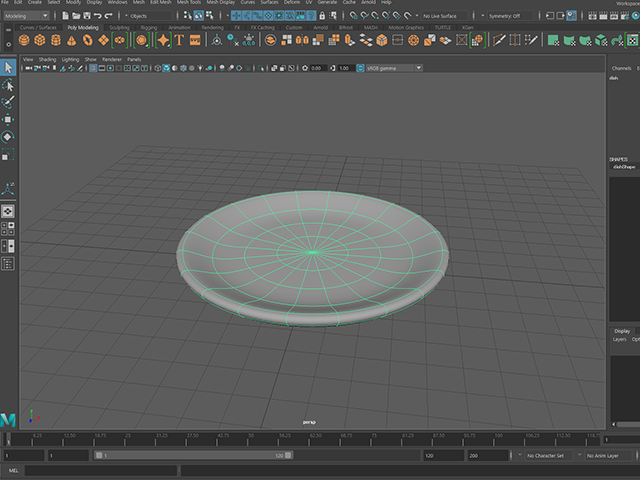Click the Mirror shelf icon
This screenshot has height=480, width=640.
(x=302, y=40)
